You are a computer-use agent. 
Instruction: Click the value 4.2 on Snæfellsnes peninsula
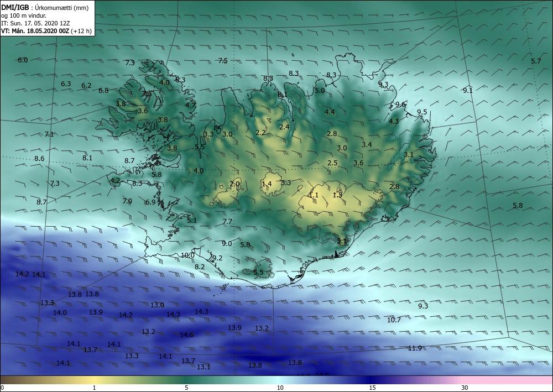click(x=116, y=181)
